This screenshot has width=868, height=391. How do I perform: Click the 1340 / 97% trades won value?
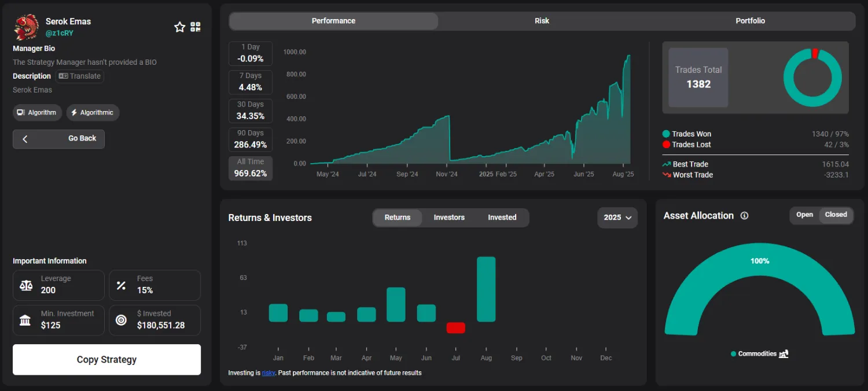(830, 134)
